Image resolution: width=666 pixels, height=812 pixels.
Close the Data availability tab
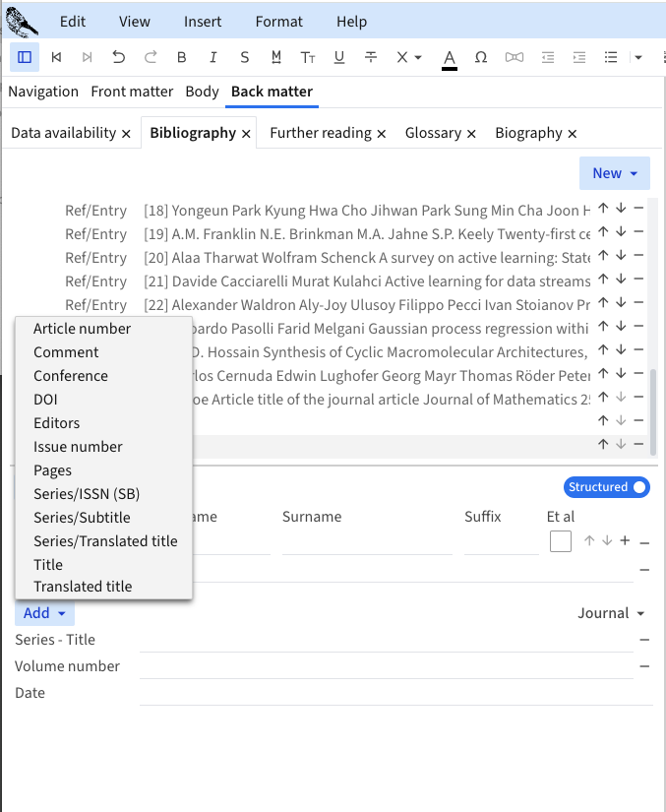point(126,134)
